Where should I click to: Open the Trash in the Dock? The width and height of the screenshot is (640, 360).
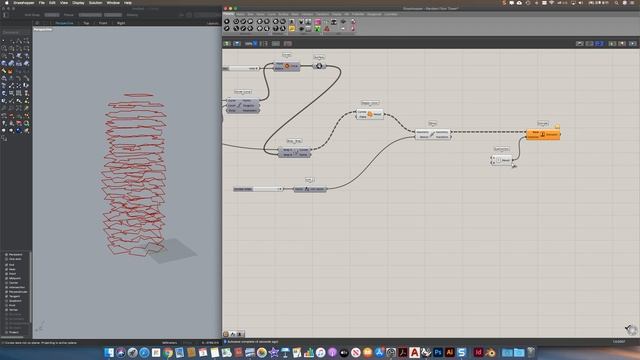point(531,352)
